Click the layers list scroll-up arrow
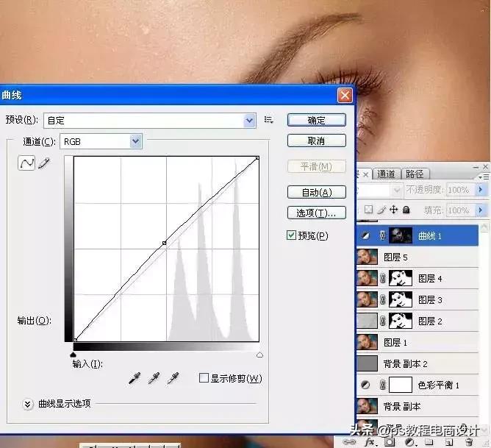 [x=484, y=227]
